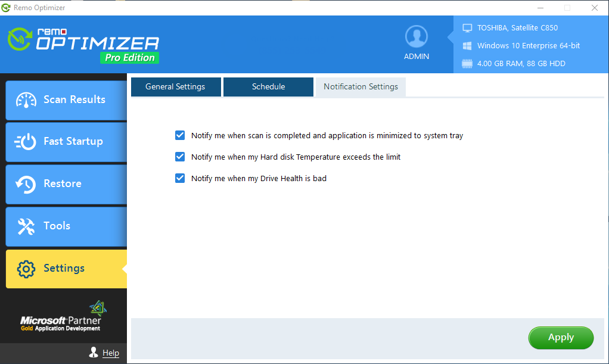Select the Scan Results speedometer icon
The height and width of the screenshot is (364, 609).
pyautogui.click(x=25, y=99)
